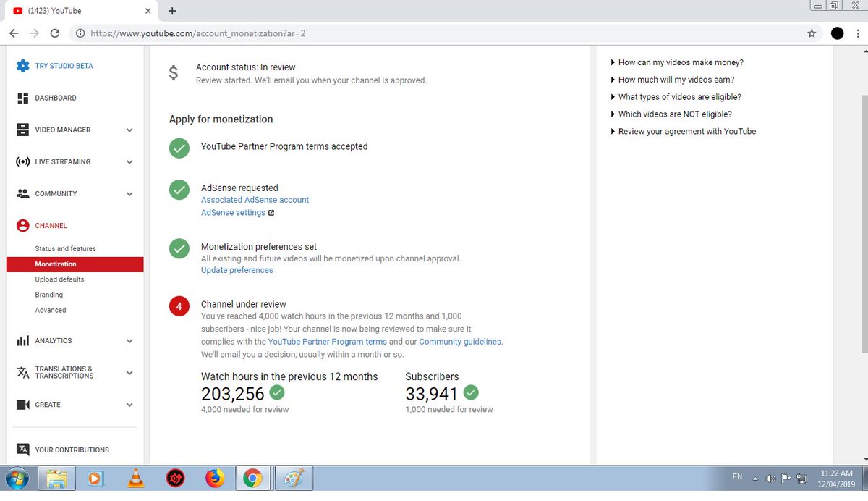Open Chrome three-dot menu
Image resolution: width=868 pixels, height=501 pixels.
(857, 33)
